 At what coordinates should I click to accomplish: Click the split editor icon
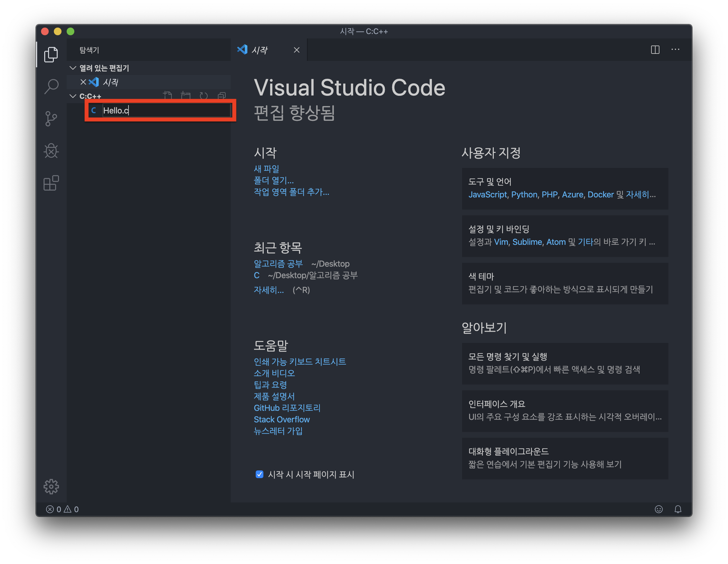655,50
